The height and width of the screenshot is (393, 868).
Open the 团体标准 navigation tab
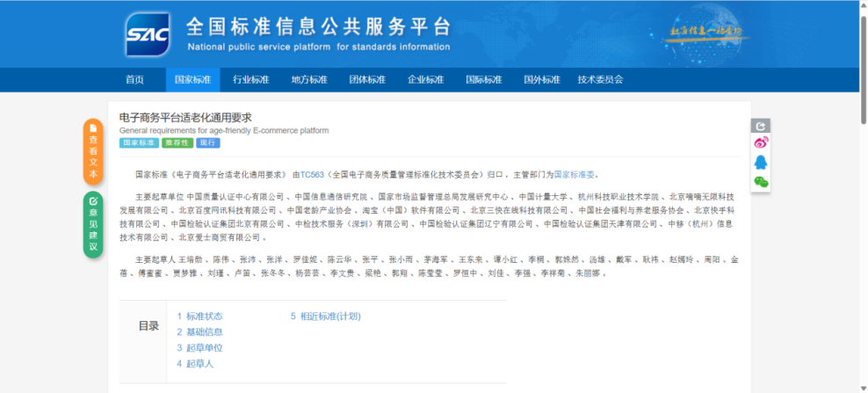367,80
